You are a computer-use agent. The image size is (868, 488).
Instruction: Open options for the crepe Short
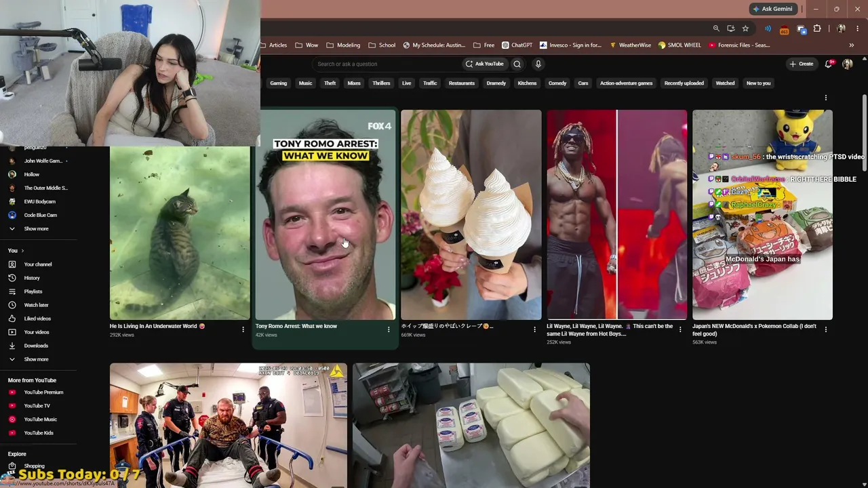(x=534, y=329)
